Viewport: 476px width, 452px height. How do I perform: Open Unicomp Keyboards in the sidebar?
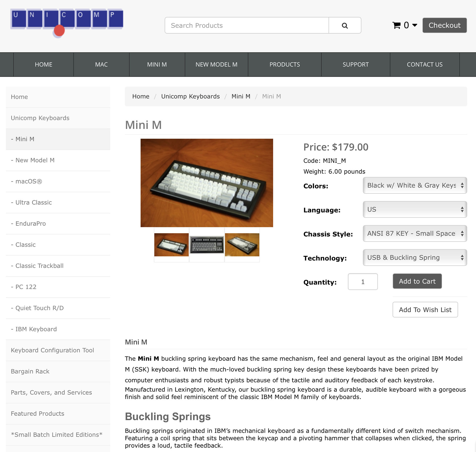(x=58, y=118)
